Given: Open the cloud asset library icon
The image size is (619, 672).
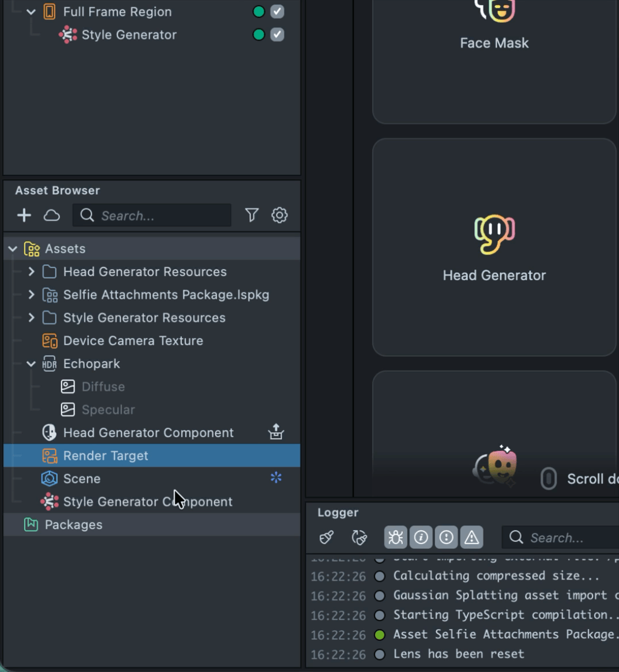Looking at the screenshot, I should click(x=52, y=215).
